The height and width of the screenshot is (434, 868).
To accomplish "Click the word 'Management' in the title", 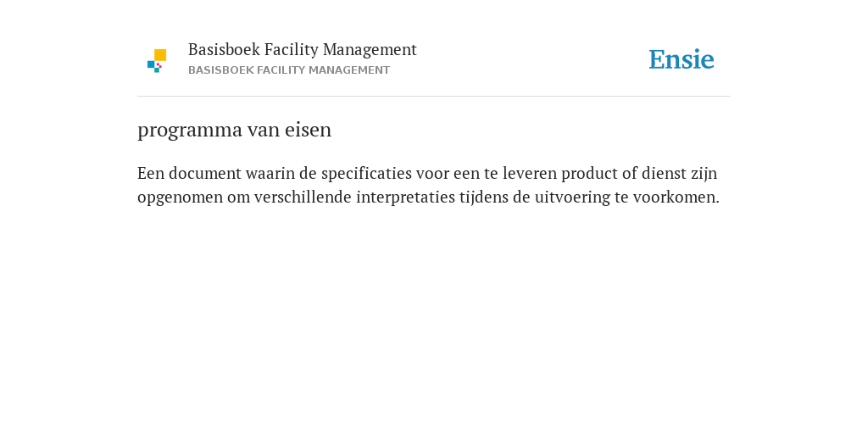I will pyautogui.click(x=370, y=50).
